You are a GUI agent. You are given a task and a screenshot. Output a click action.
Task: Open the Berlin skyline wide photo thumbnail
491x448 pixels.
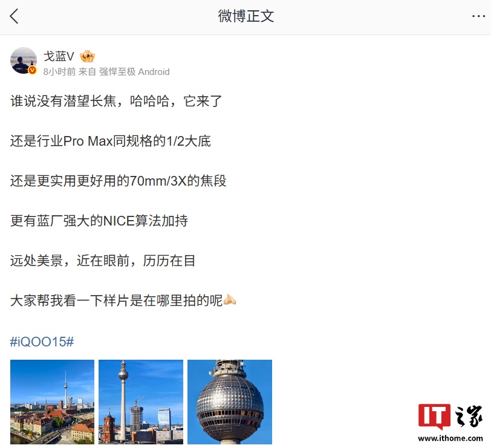pyautogui.click(x=52, y=401)
